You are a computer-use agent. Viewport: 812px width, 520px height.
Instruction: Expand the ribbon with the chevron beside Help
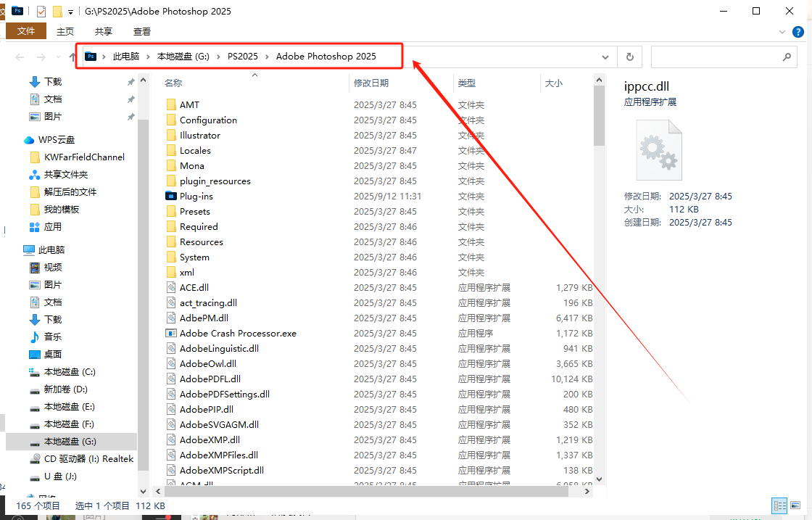tap(782, 32)
